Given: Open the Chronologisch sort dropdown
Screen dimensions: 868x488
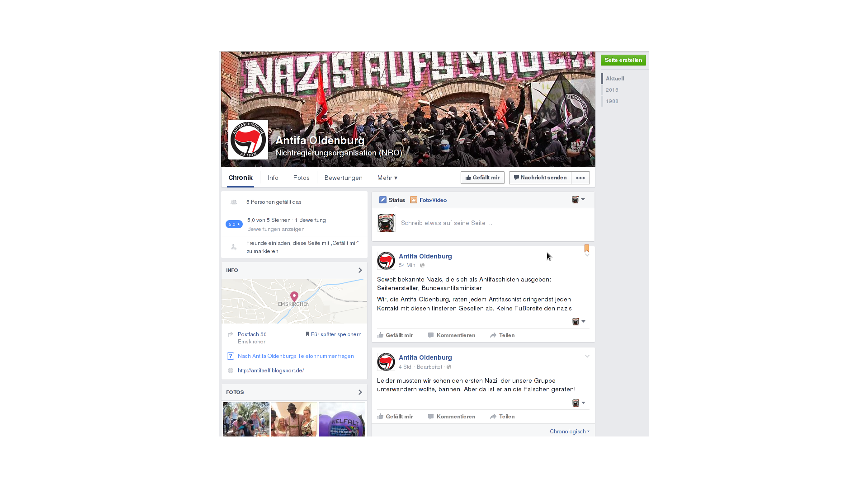Looking at the screenshot, I should (570, 432).
